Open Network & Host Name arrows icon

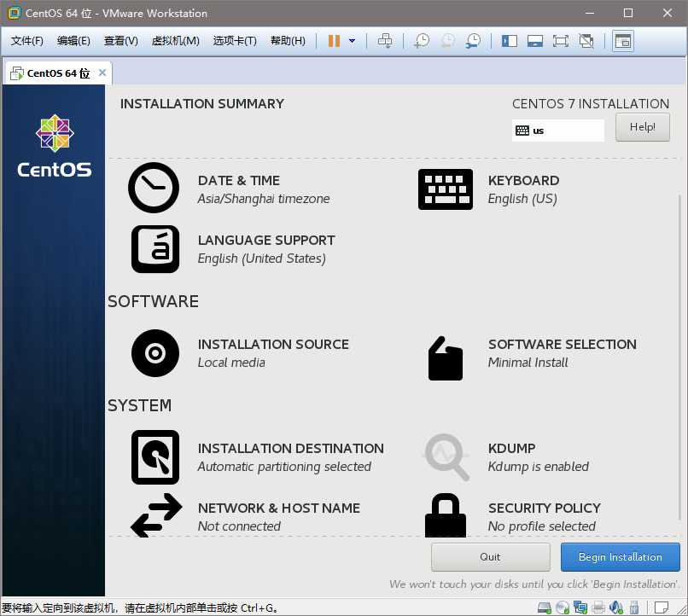pos(156,514)
